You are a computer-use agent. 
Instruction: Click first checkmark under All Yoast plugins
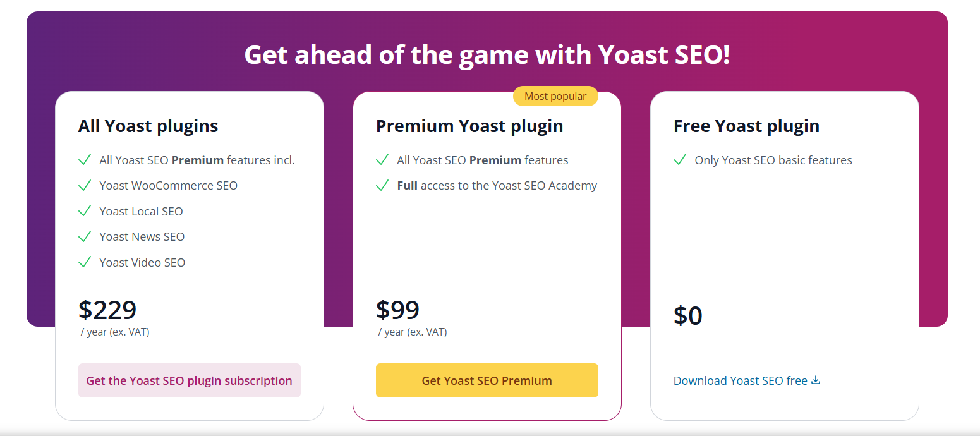85,160
